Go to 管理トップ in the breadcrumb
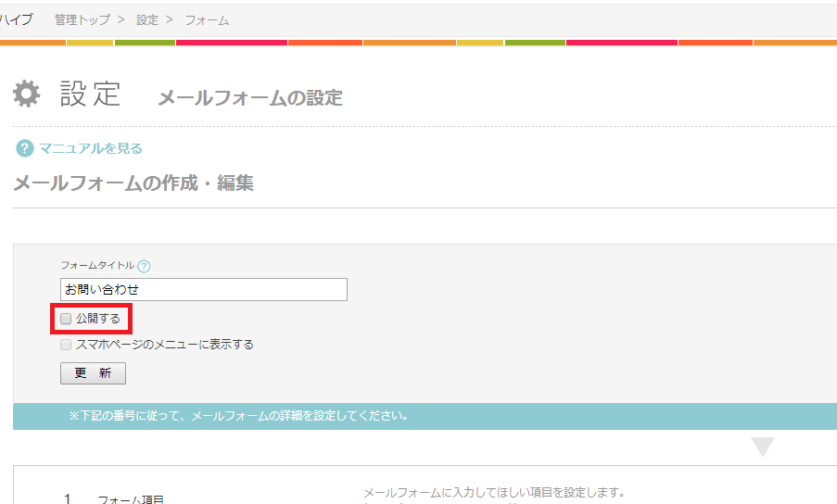The width and height of the screenshot is (837, 504). click(x=82, y=19)
